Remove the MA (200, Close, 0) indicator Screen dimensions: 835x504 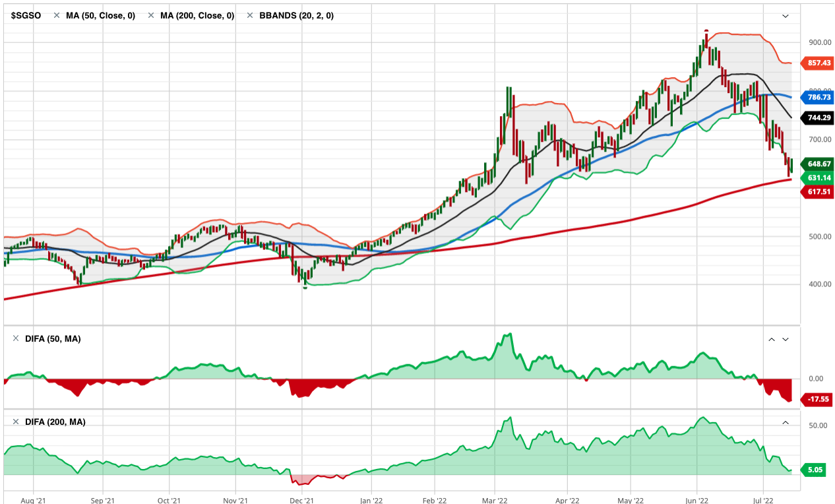(151, 15)
